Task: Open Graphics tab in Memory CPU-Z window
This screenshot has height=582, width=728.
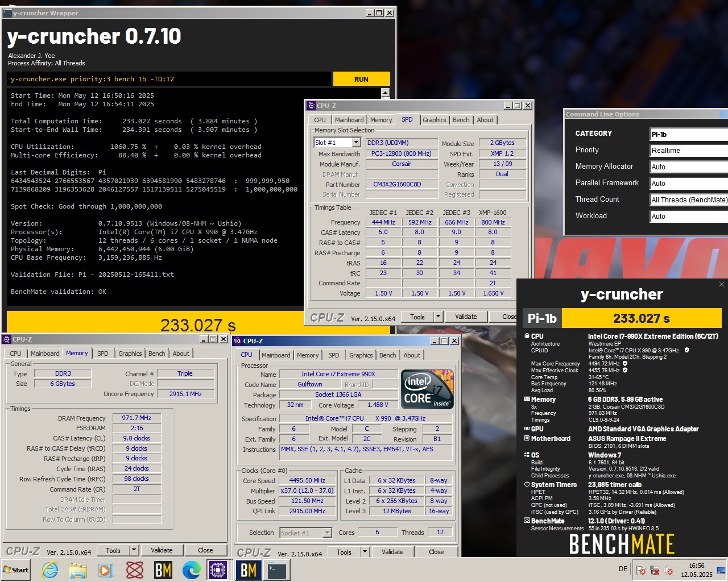Action: click(x=130, y=354)
